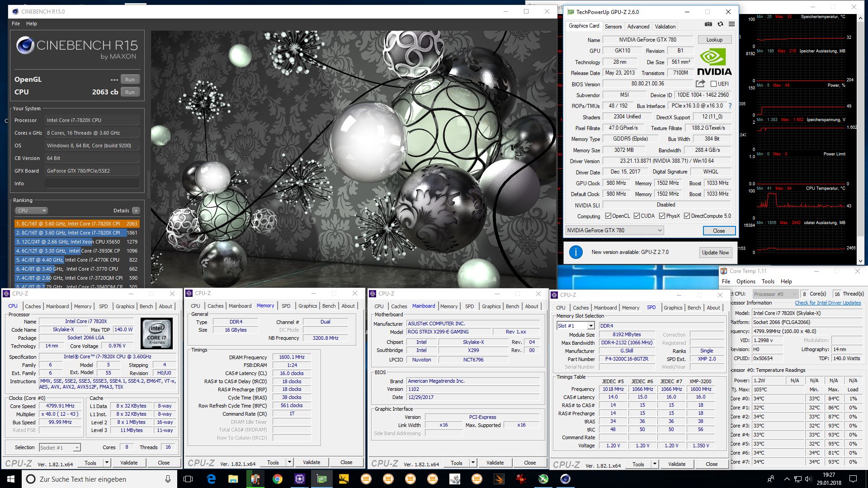This screenshot has height=488, width=868.
Task: Click the Cinebench R15 sphere logo
Action: 25,46
